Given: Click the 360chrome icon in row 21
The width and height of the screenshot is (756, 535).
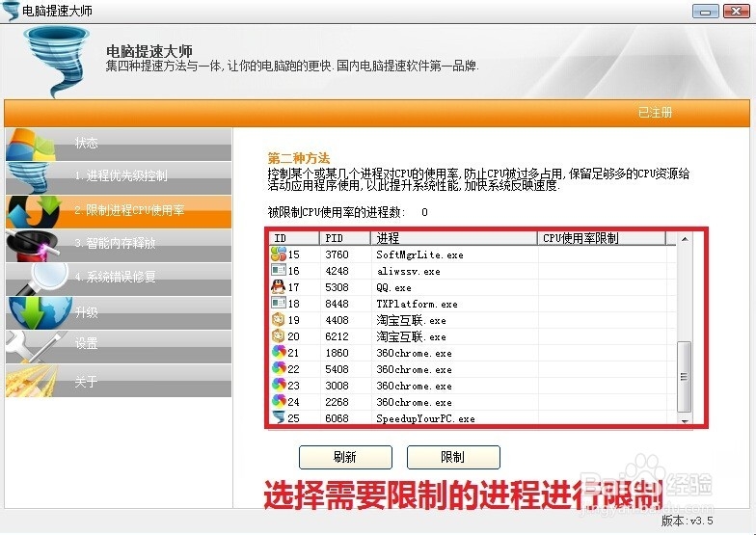Looking at the screenshot, I should [279, 353].
